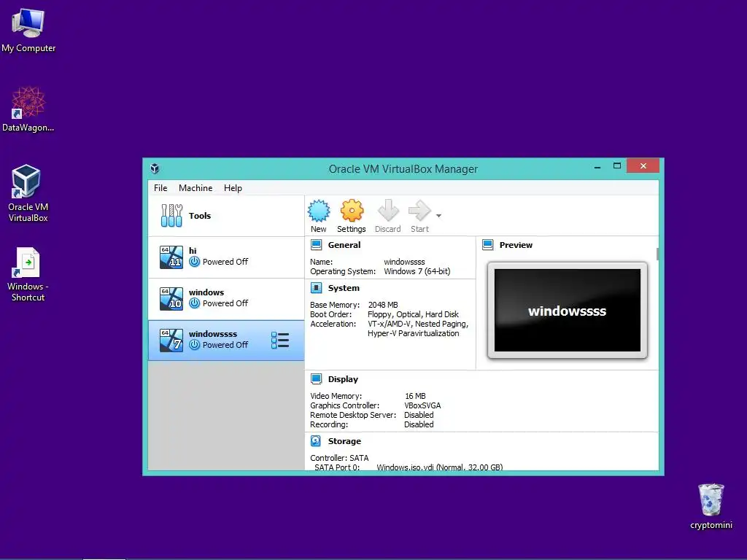
Task: Click 'Floppy, Optical, Hard Disk' boot order
Action: coord(413,314)
